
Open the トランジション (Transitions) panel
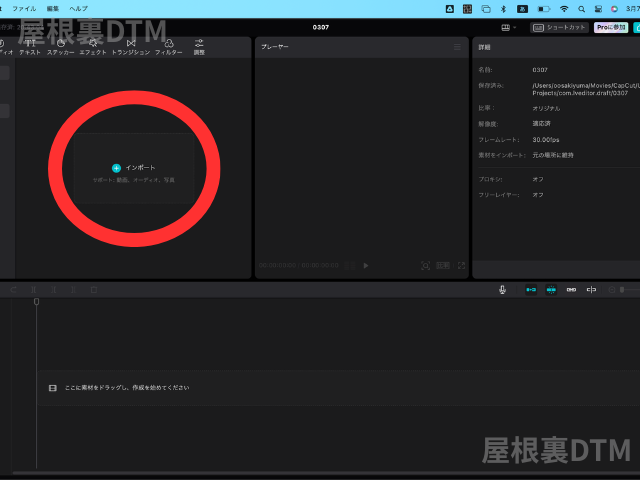[131, 46]
